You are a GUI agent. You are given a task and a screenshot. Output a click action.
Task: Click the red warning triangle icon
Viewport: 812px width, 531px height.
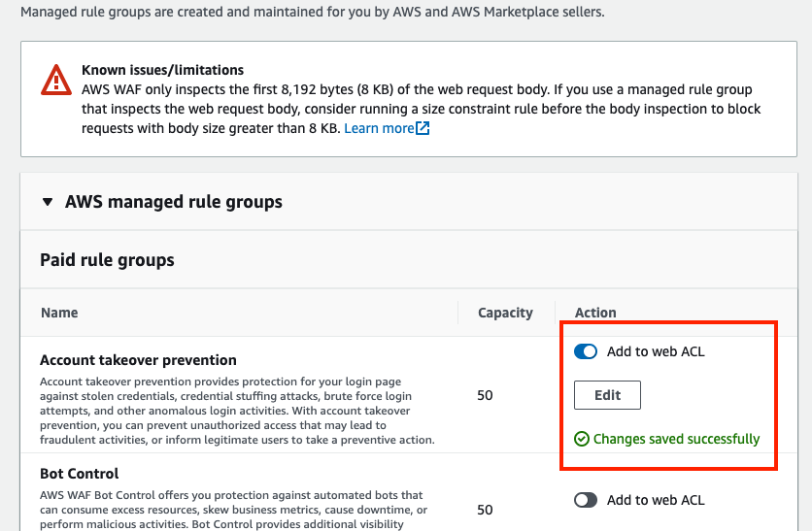pyautogui.click(x=56, y=81)
